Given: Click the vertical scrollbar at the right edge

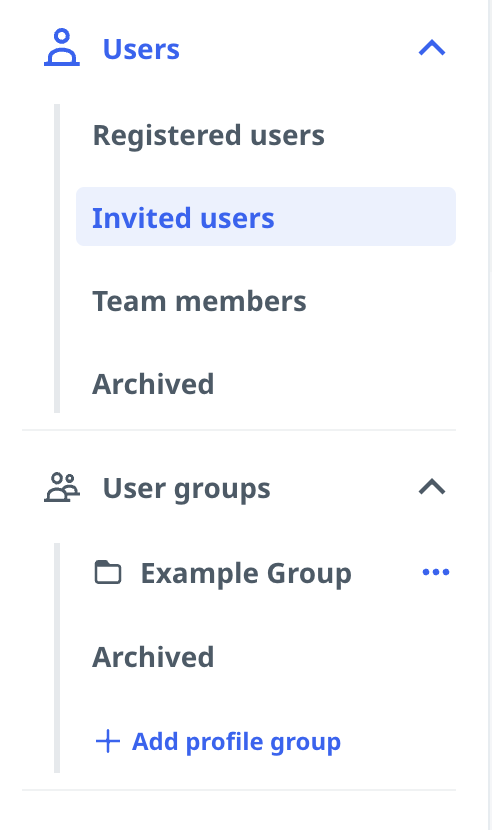Looking at the screenshot, I should tap(490, 415).
